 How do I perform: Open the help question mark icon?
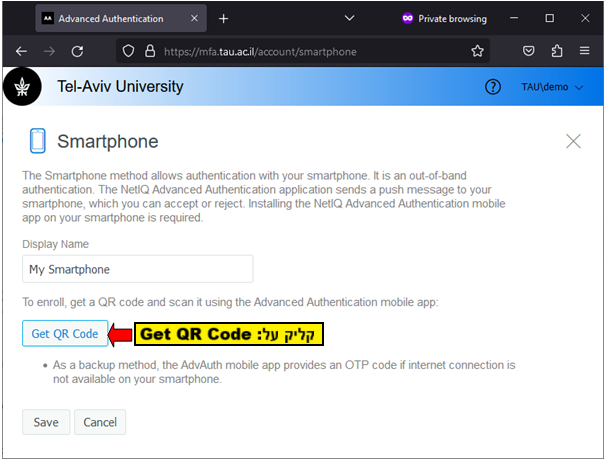(492, 87)
